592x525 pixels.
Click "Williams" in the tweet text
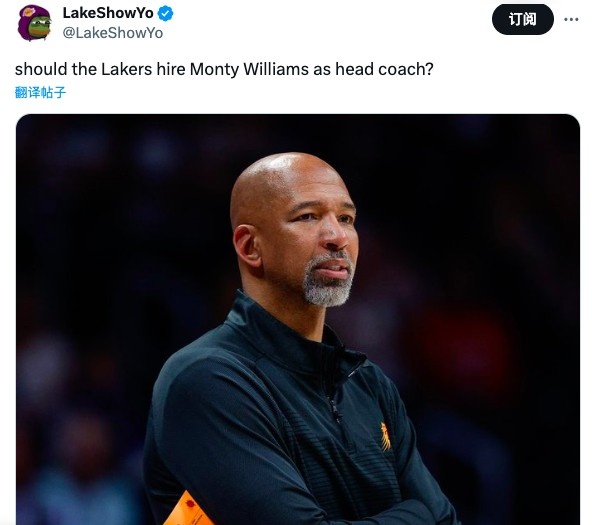(x=276, y=69)
